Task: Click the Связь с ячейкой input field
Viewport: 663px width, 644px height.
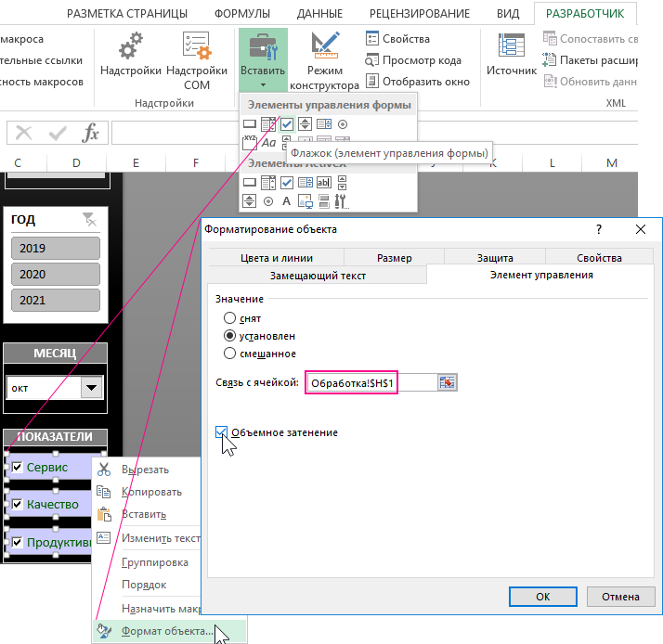Action: [370, 382]
